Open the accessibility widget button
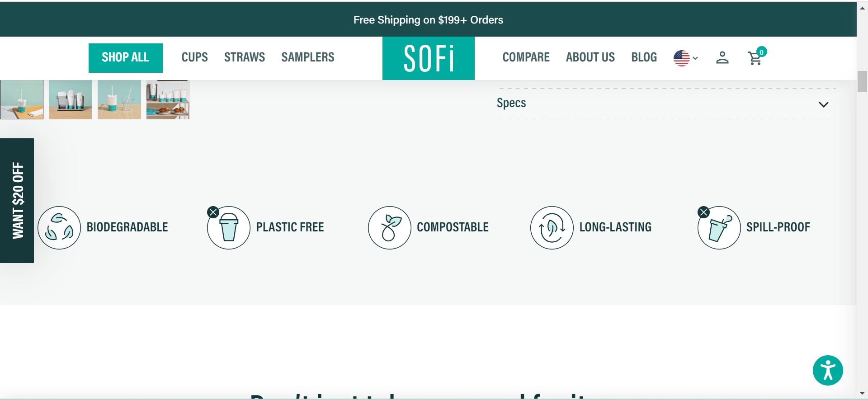 click(x=828, y=371)
